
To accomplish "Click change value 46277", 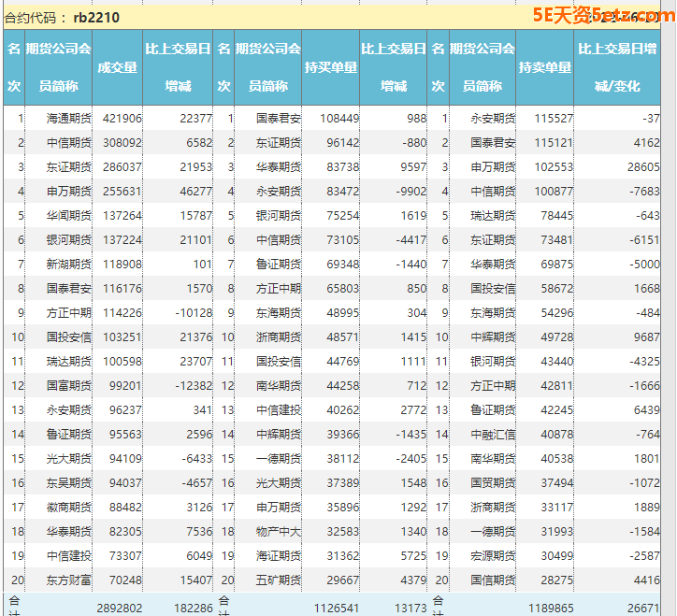I will click(196, 192).
